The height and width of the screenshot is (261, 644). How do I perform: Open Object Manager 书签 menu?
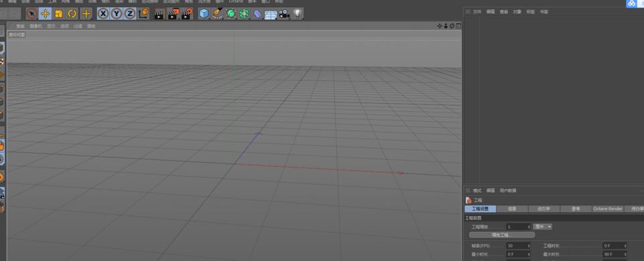543,12
